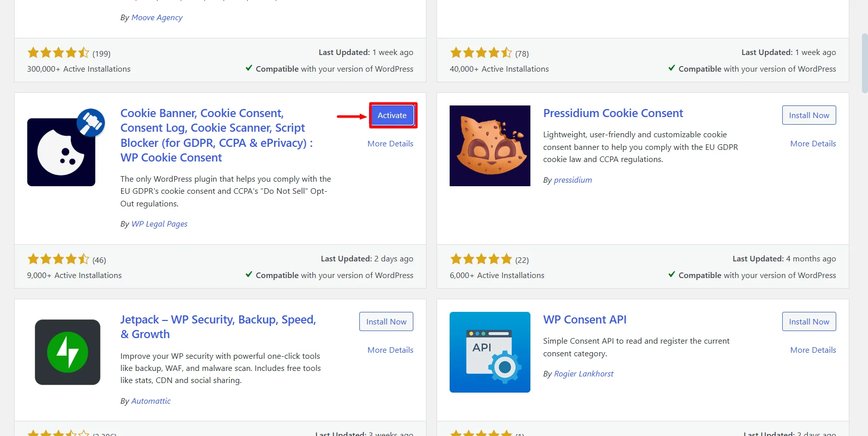Image resolution: width=868 pixels, height=436 pixels.
Task: Open More Details for Pressidium Cookie Consent
Action: point(812,143)
